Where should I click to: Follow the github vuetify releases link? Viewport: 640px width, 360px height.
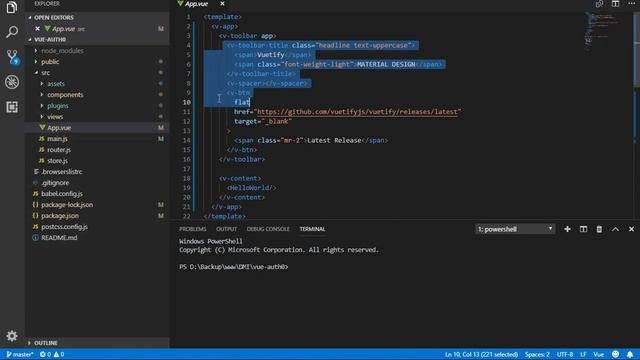(x=357, y=112)
